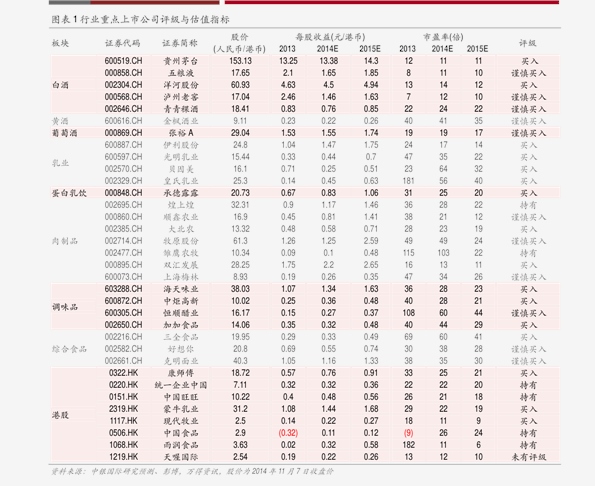
Task: Select the 张裕A row name
Action: [181, 133]
